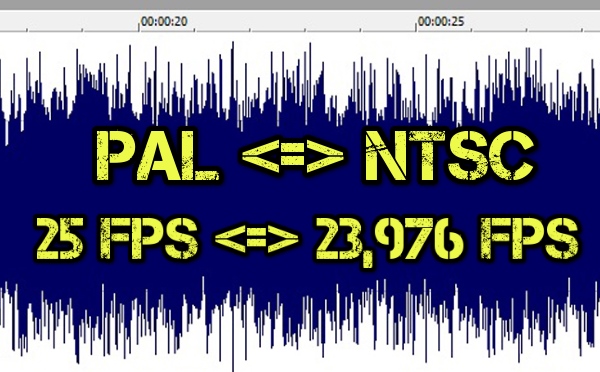Click ruler tick just after 00:00:20
This screenshot has height=372, width=600.
coord(194,29)
